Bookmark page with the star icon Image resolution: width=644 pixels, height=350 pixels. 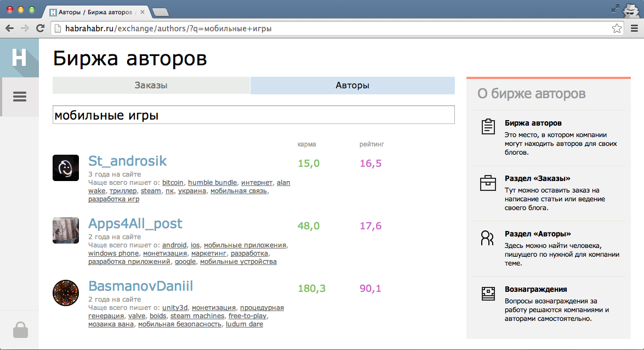point(617,29)
